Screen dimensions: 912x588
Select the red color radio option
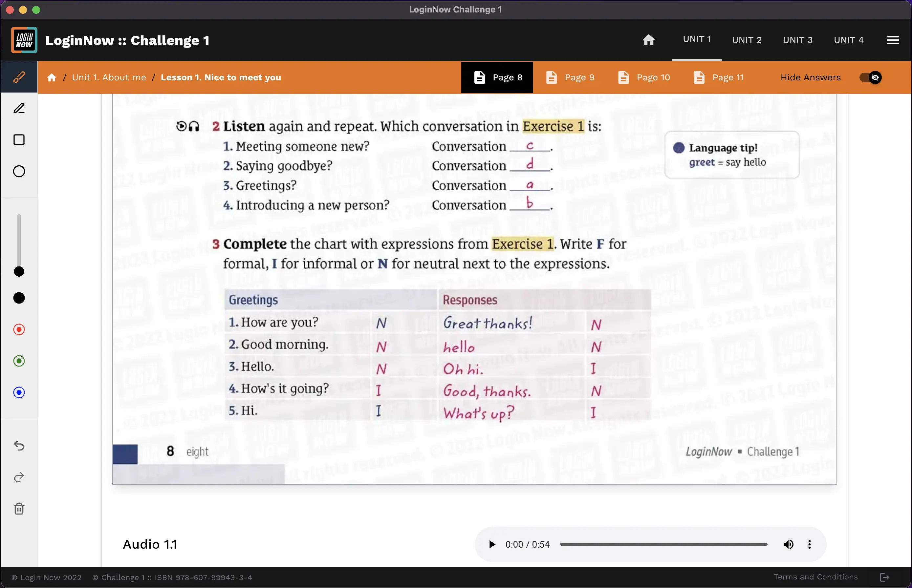click(x=19, y=329)
